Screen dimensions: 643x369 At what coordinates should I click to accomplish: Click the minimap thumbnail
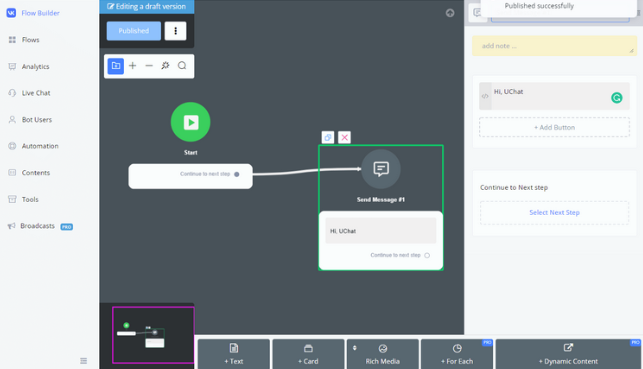pyautogui.click(x=153, y=335)
